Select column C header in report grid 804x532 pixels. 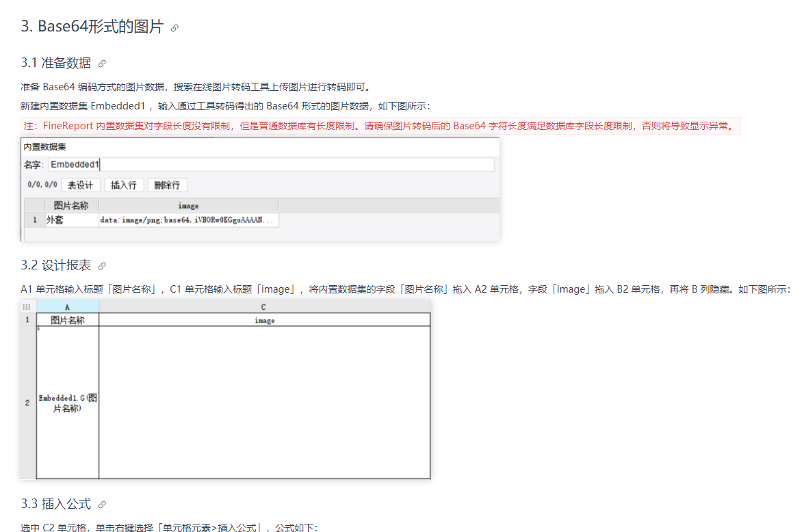pyautogui.click(x=264, y=307)
